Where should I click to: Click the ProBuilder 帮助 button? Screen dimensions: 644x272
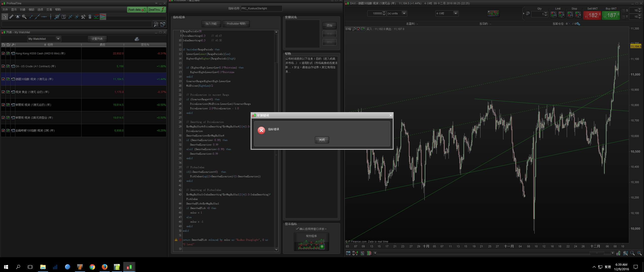click(236, 24)
